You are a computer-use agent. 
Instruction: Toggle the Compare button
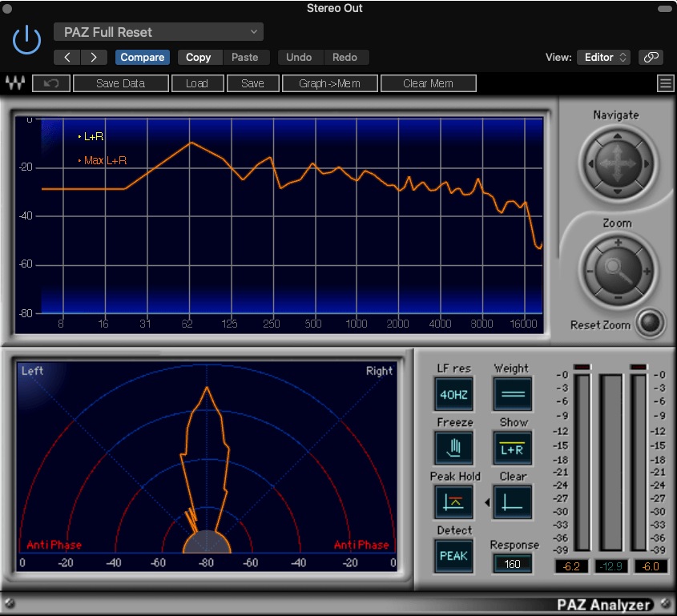pos(142,58)
